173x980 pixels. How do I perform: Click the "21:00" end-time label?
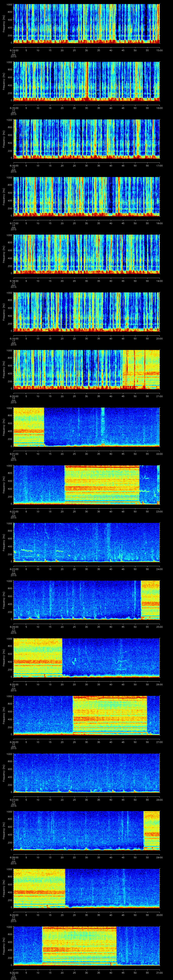[159, 396]
